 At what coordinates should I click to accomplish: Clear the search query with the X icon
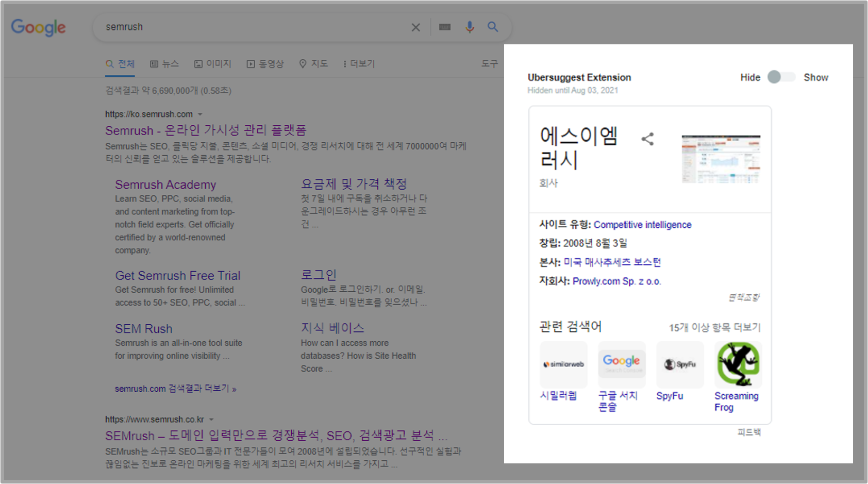415,27
